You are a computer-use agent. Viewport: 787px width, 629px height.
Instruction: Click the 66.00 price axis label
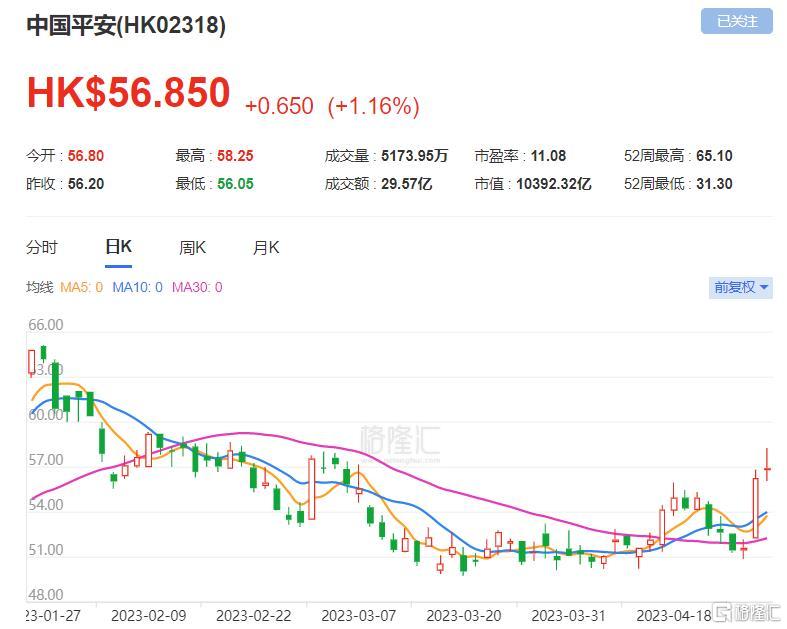click(x=46, y=325)
